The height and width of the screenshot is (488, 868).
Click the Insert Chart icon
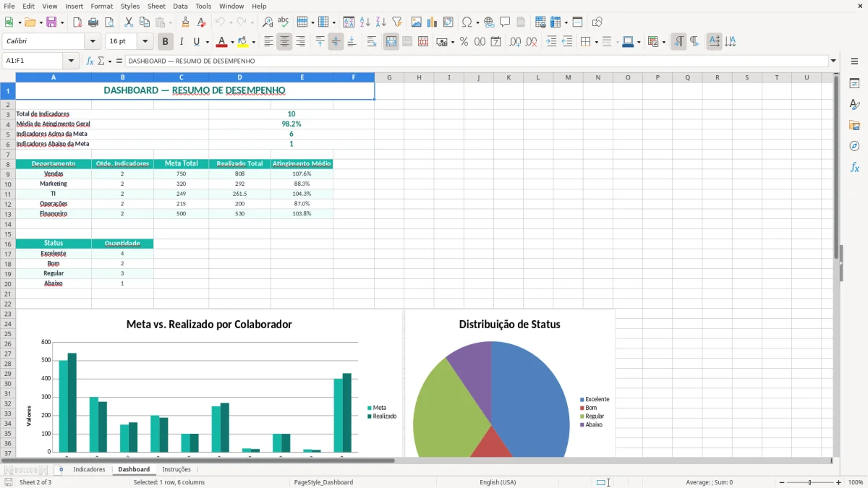(x=433, y=22)
